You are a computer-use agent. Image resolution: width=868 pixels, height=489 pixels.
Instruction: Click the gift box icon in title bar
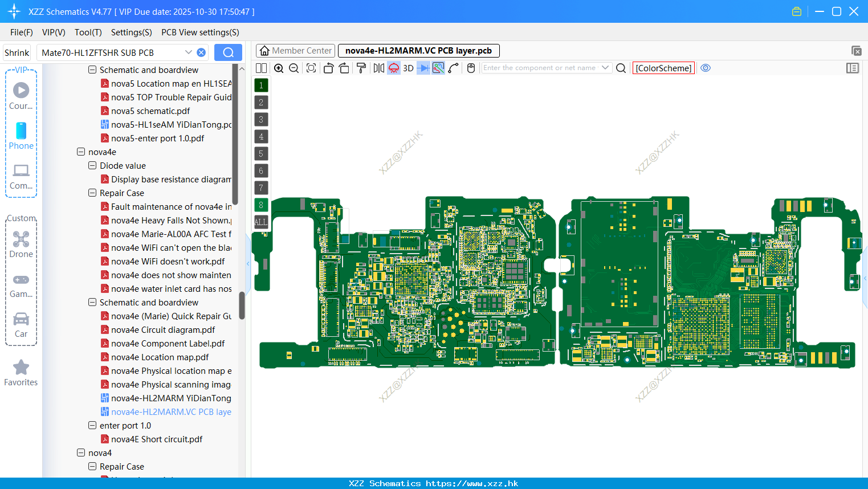[797, 11]
